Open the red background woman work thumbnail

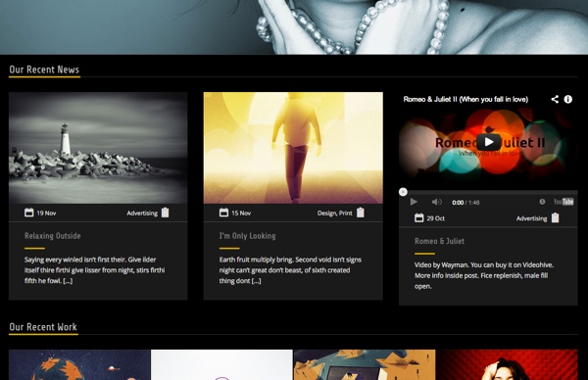point(507,364)
